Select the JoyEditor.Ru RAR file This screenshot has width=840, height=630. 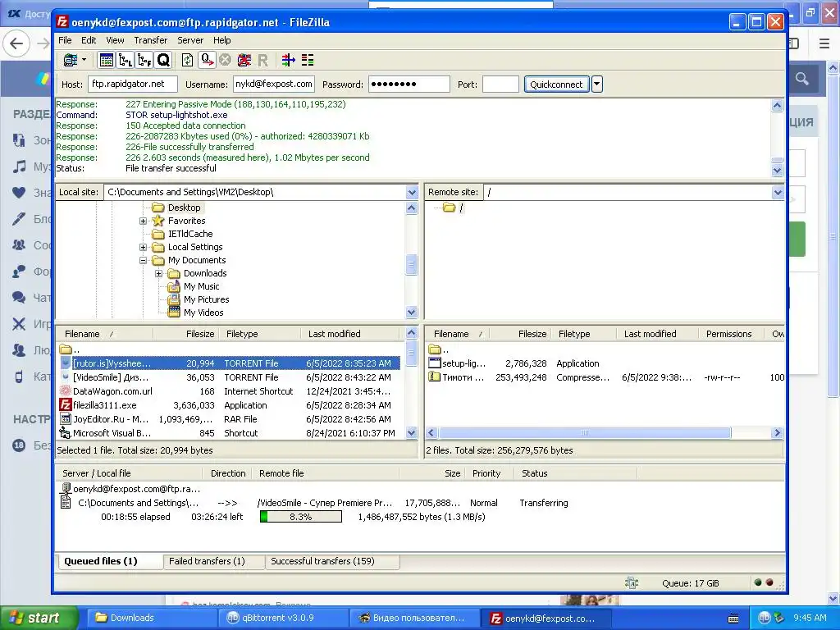(x=229, y=419)
